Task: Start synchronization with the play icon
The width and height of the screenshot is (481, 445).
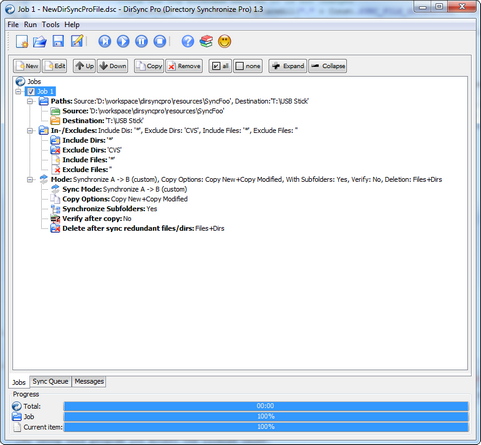Action: (123, 42)
